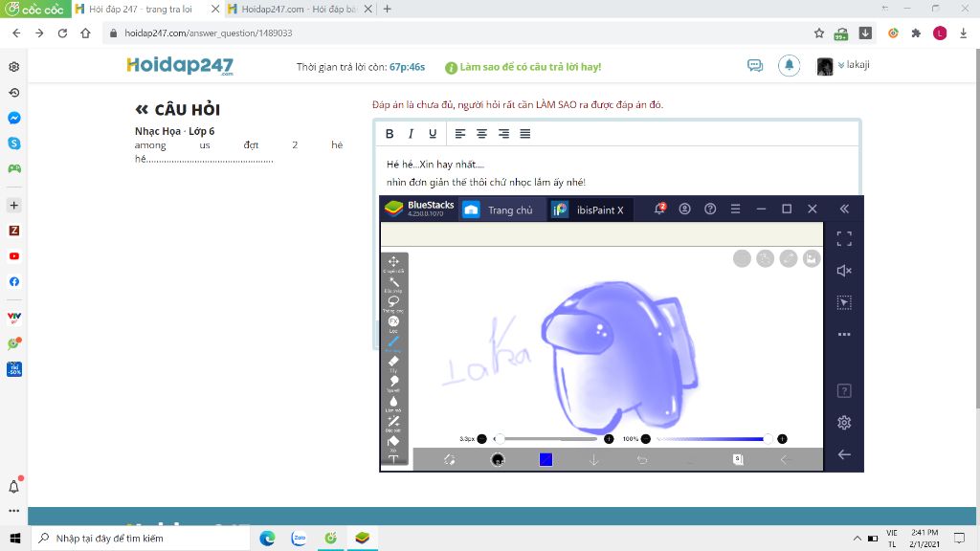Open the BlueStacks hamburger menu
The image size is (980, 551).
736,209
